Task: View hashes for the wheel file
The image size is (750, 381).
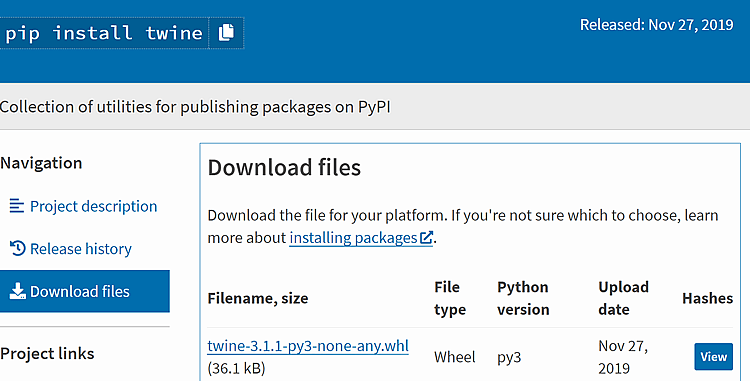Action: 713,357
